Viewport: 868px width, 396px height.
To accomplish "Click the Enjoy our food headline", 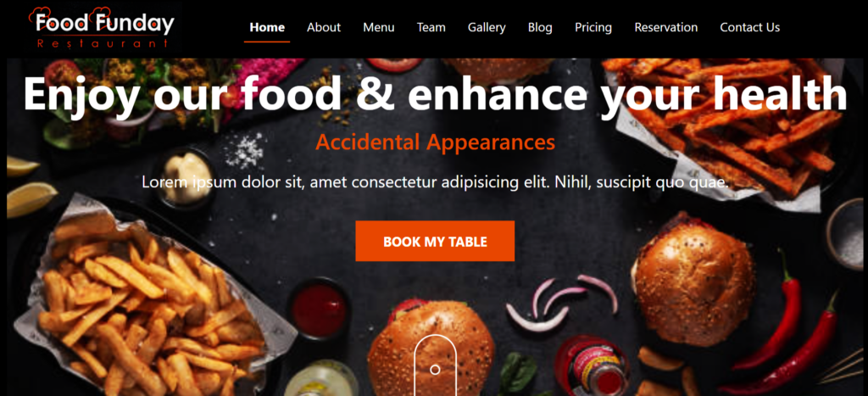I will click(435, 92).
